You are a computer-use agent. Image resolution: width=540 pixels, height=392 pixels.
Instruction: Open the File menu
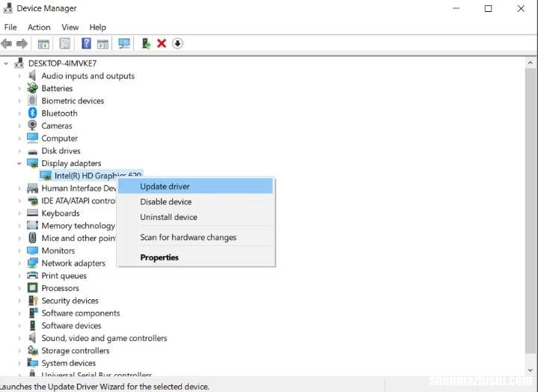coord(10,27)
